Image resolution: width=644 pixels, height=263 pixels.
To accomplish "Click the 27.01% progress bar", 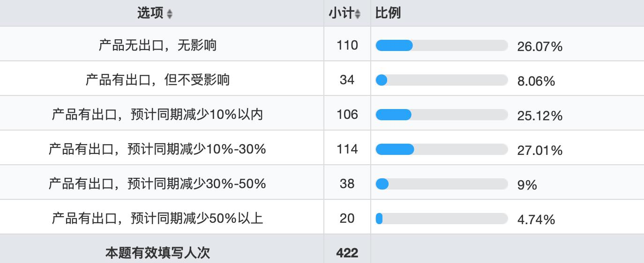I will click(x=442, y=149).
